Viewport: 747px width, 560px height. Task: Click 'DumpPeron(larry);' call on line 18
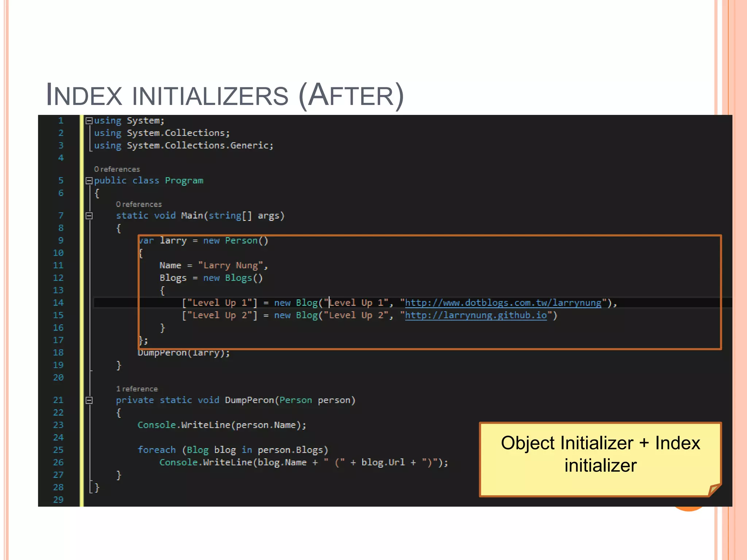tap(184, 353)
